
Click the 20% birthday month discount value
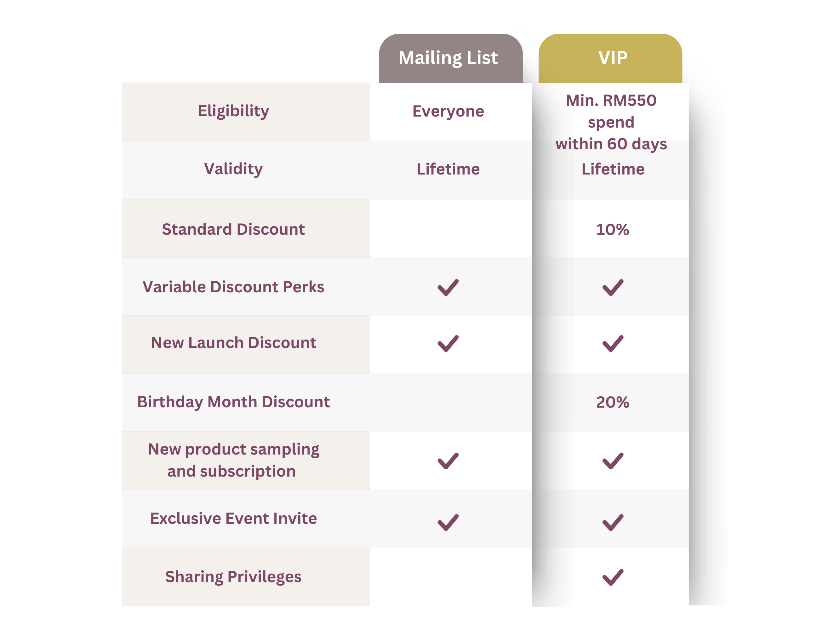[613, 402]
